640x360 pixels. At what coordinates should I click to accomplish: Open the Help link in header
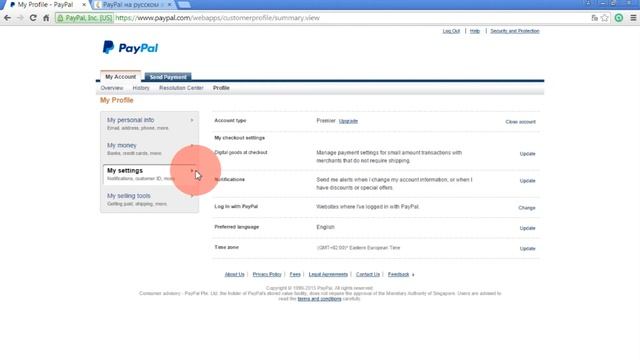474,31
